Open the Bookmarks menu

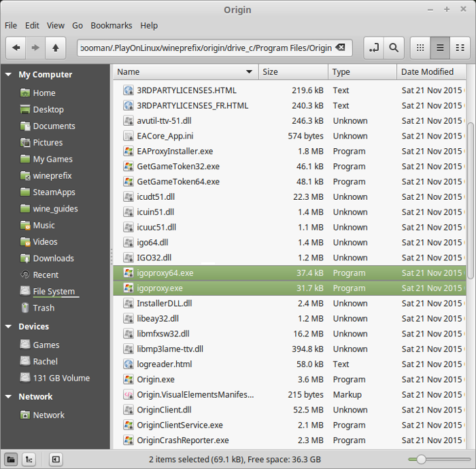112,25
